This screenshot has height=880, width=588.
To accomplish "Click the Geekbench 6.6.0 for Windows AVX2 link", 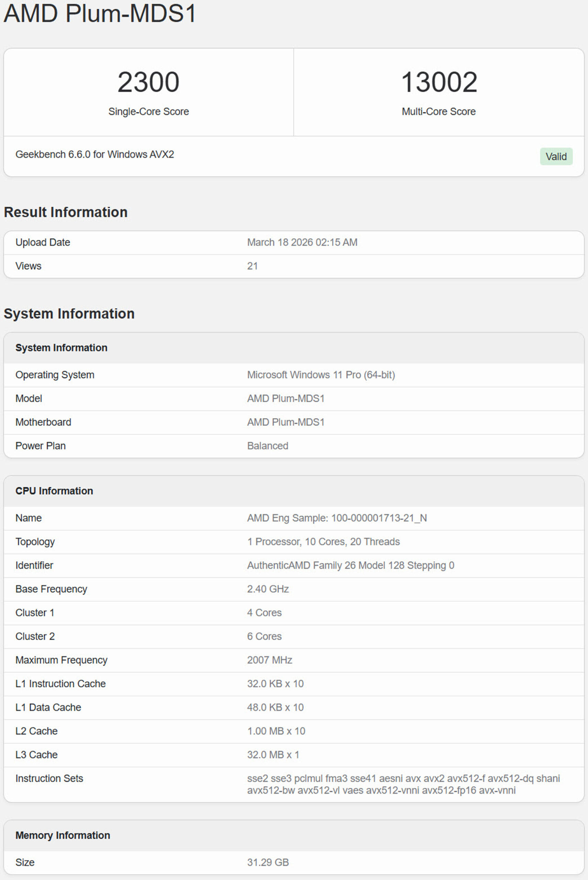I will tap(94, 154).
